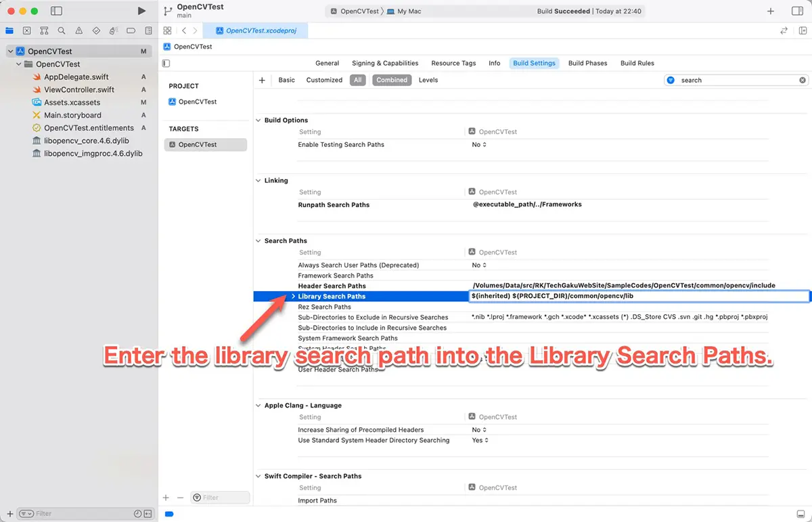Viewport: 812px width, 522px height.
Task: Switch to Levels view
Action: point(428,80)
